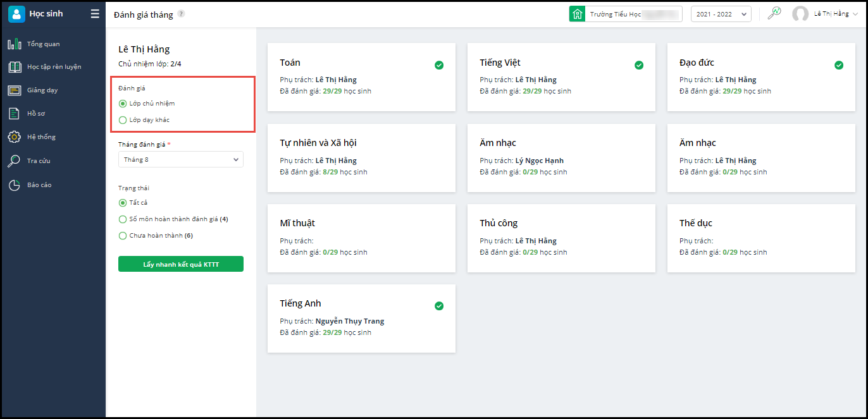Open the Báo cáo pie chart icon
Viewport: 868px width, 419px height.
(x=14, y=185)
